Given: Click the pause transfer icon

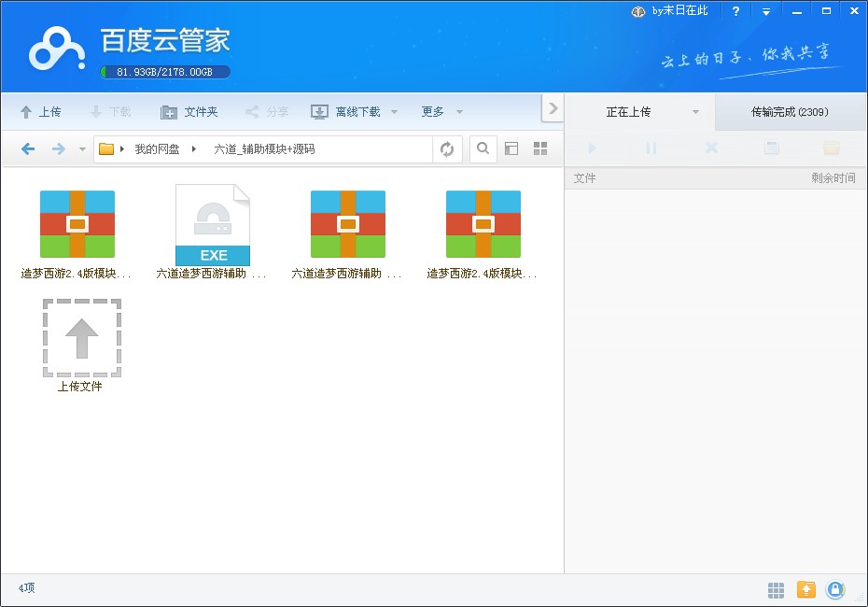Looking at the screenshot, I should pyautogui.click(x=651, y=148).
